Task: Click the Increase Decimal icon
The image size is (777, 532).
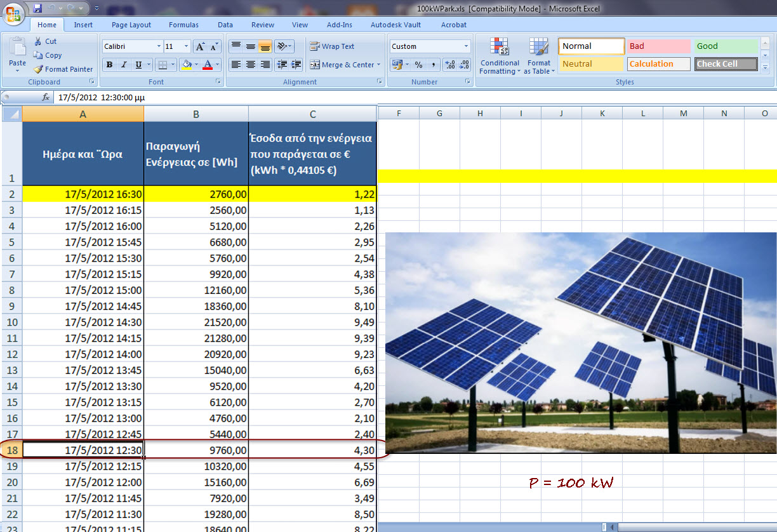Action: coord(450,65)
